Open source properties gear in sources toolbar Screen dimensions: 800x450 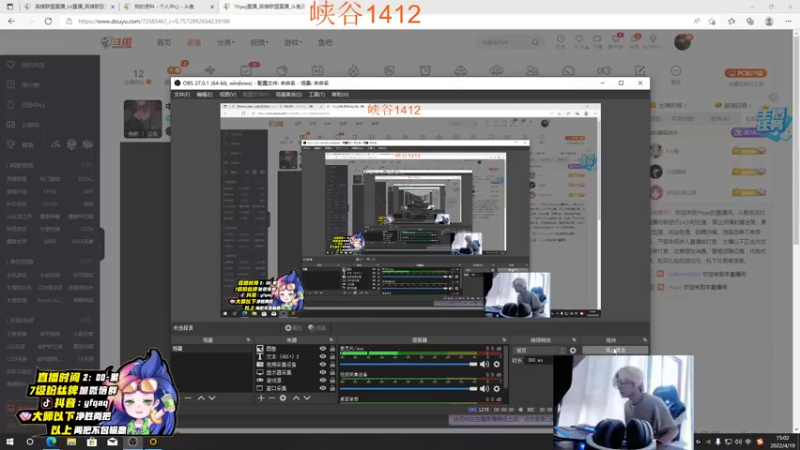(283, 398)
